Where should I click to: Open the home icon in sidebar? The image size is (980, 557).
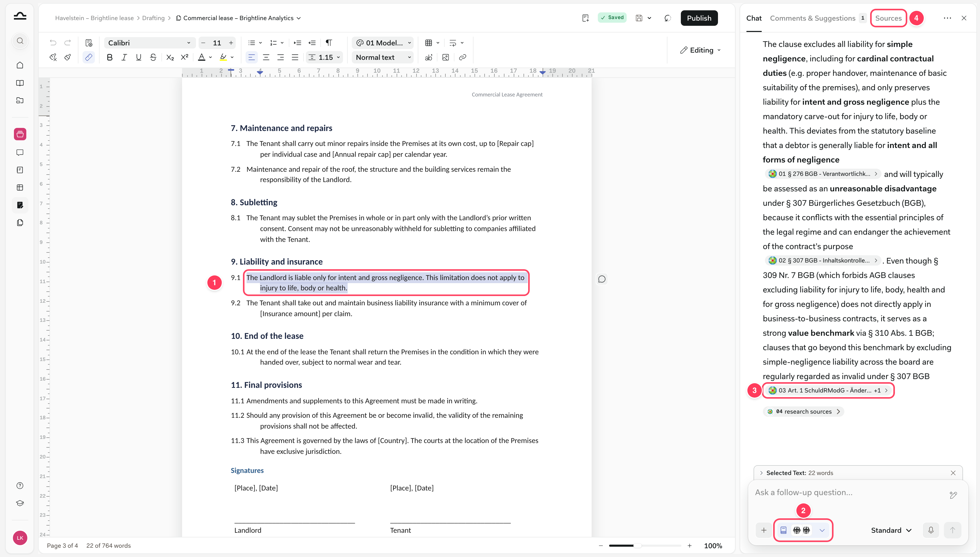20,65
